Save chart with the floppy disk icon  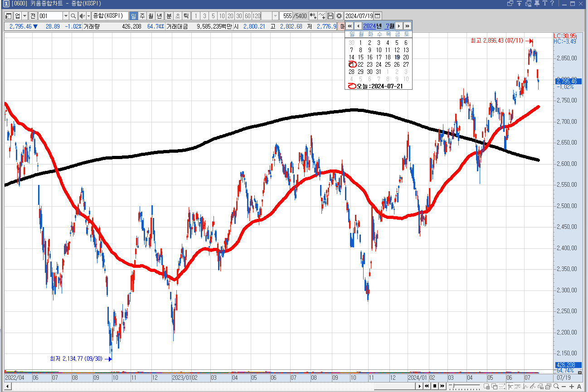click(x=330, y=16)
